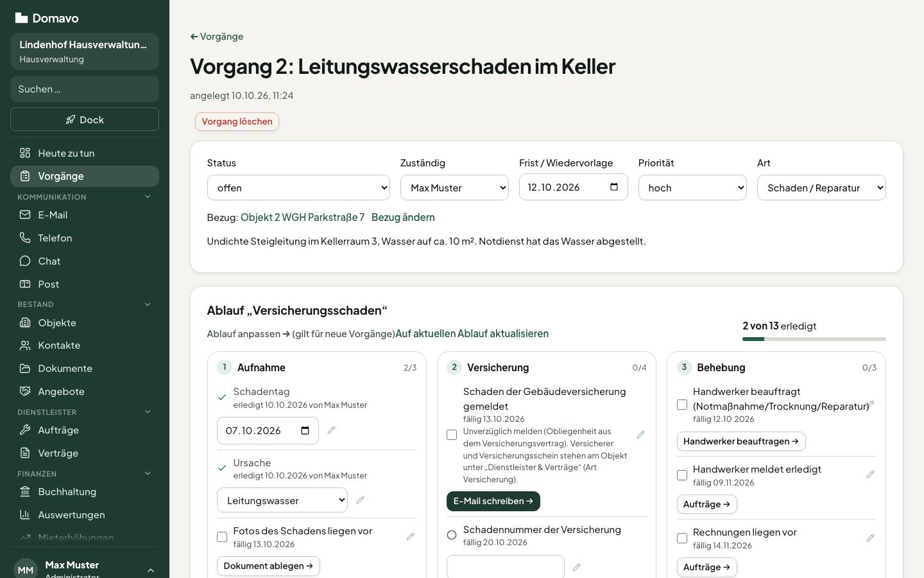Image resolution: width=924 pixels, height=578 pixels.
Task: Click the Kontakte people icon
Action: 25,346
